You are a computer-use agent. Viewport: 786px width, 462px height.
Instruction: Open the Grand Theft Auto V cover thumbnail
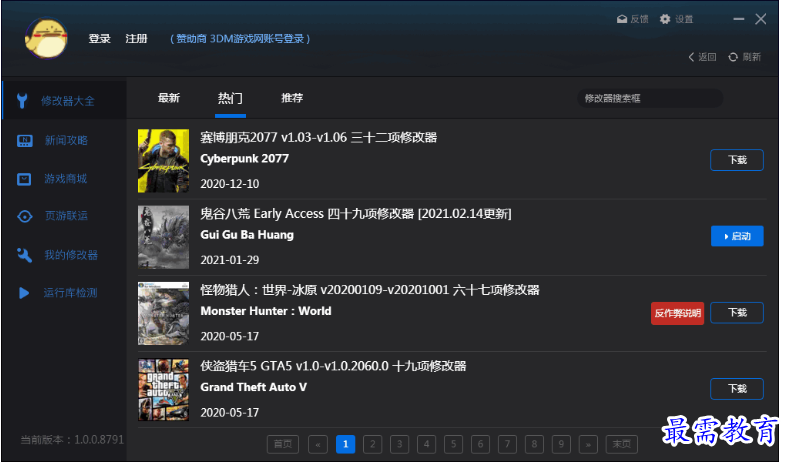pos(163,389)
